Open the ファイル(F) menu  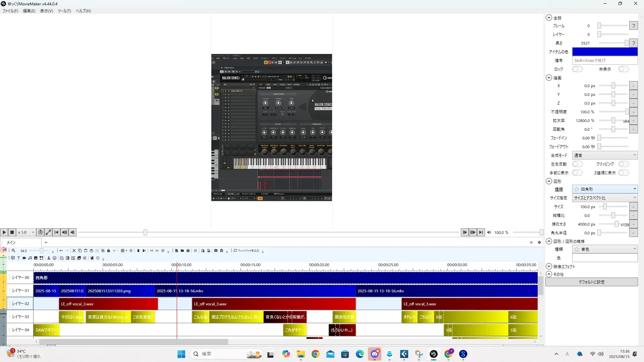[x=10, y=11]
